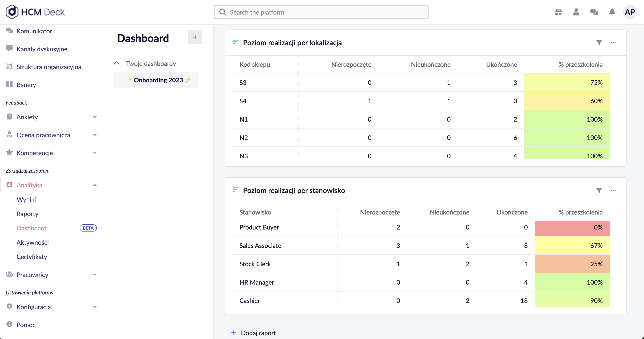
Task: Open the chat messages icon in the header
Action: click(x=594, y=12)
